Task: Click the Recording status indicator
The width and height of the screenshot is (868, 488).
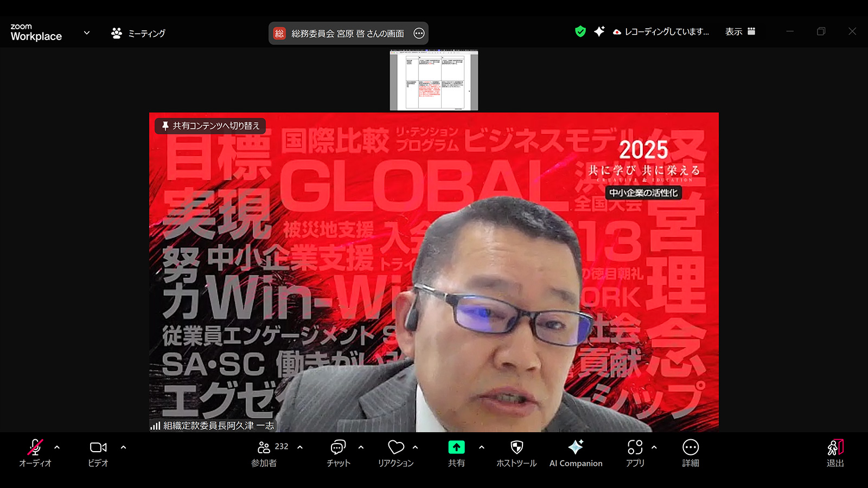Action: pyautogui.click(x=661, y=31)
